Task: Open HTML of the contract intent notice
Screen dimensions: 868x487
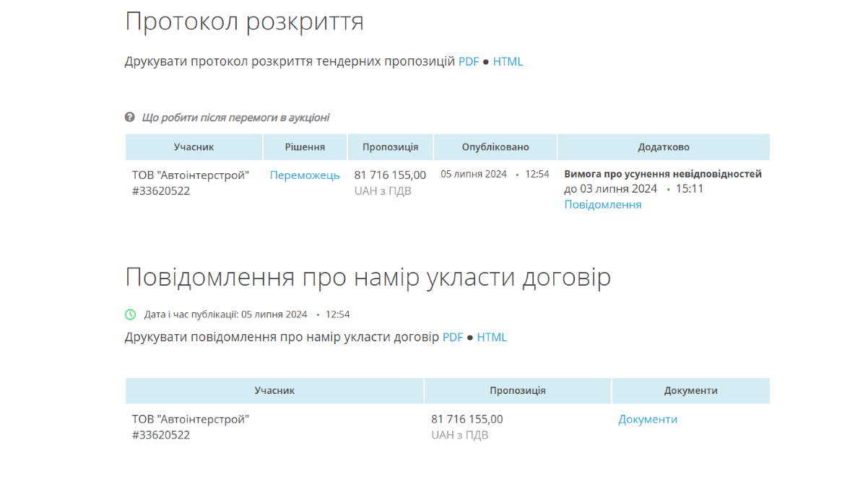Action: (492, 338)
